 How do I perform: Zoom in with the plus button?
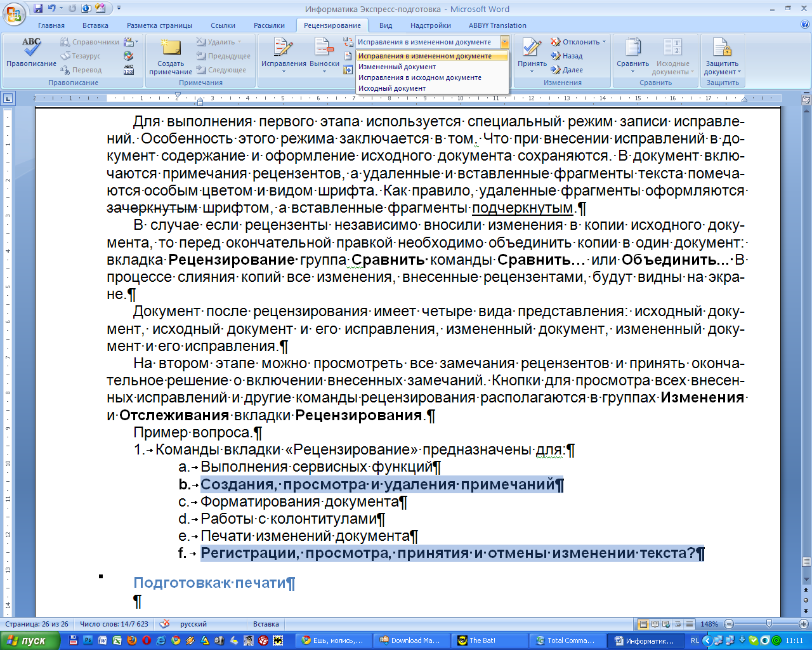[x=803, y=624]
